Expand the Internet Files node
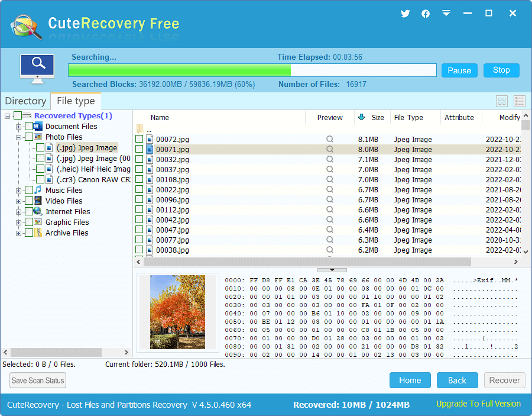Image resolution: width=532 pixels, height=416 pixels. (18, 212)
